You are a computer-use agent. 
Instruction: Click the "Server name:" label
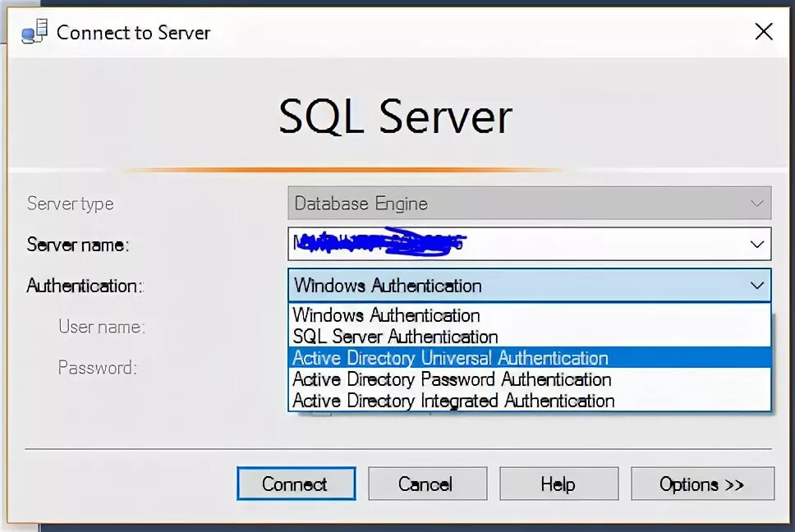click(78, 245)
